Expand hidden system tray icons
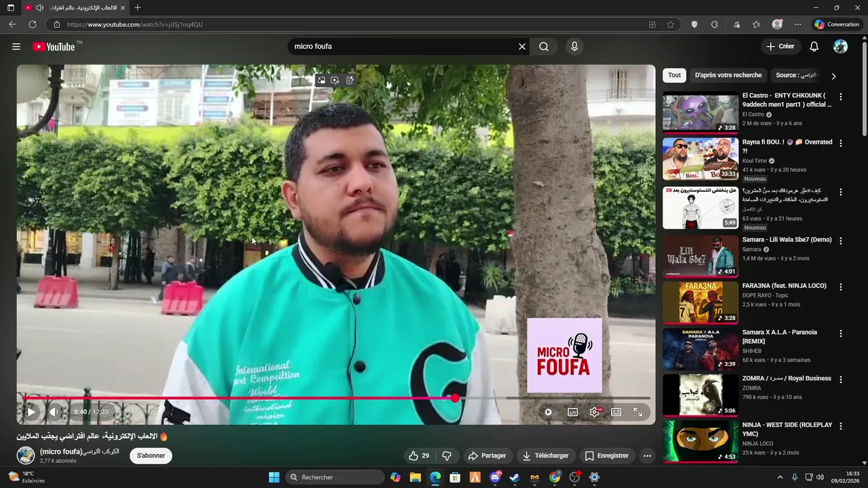This screenshot has height=488, width=868. [x=780, y=477]
